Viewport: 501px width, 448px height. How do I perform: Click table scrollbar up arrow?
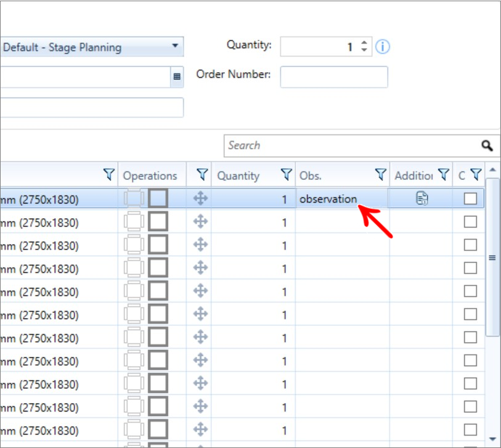492,169
